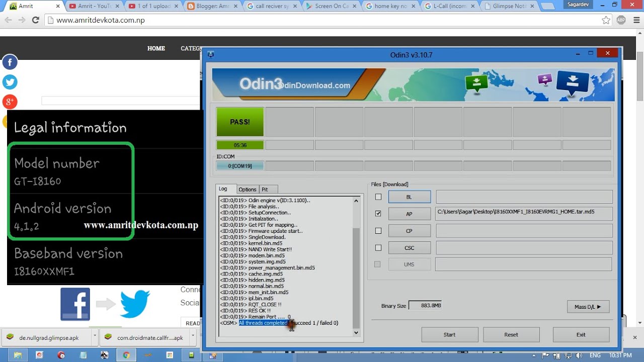The height and width of the screenshot is (362, 644).
Task: Click the BL file button
Action: [409, 197]
